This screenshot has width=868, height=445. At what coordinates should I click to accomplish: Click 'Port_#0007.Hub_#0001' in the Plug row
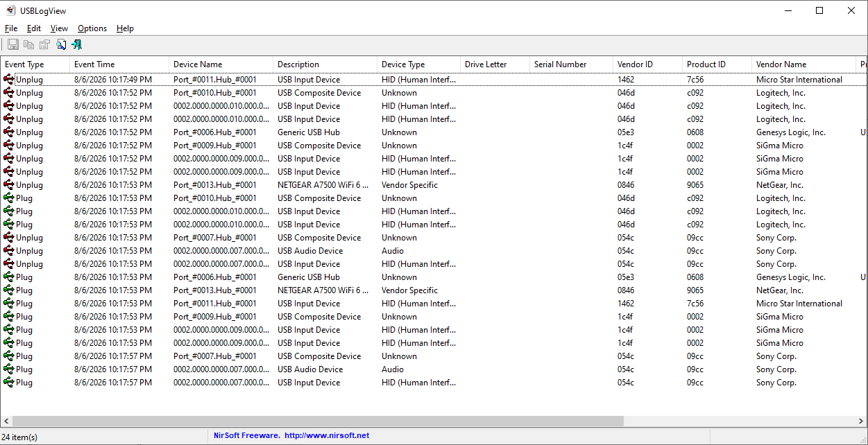click(215, 356)
